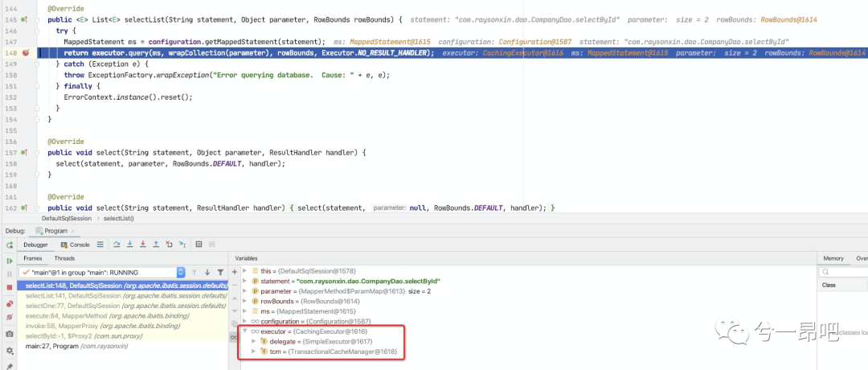Viewport: 868px width, 370px height.
Task: Toggle breakpoint on line 148
Action: click(26, 53)
